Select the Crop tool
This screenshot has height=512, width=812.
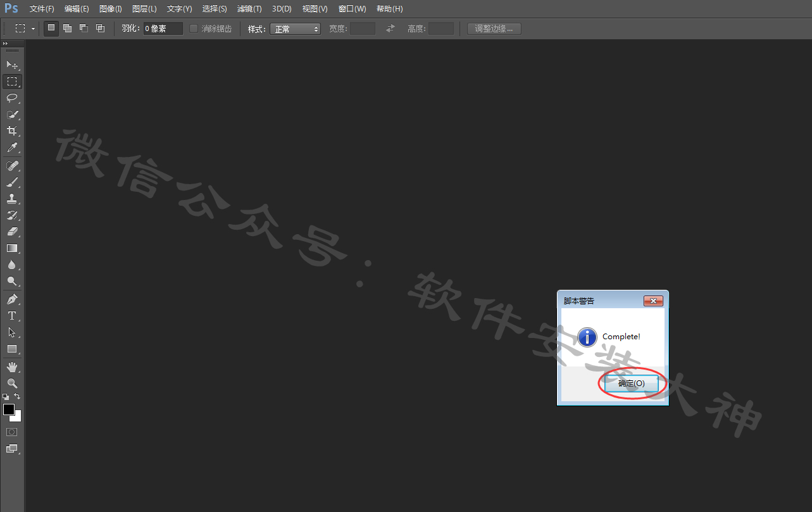tap(12, 131)
